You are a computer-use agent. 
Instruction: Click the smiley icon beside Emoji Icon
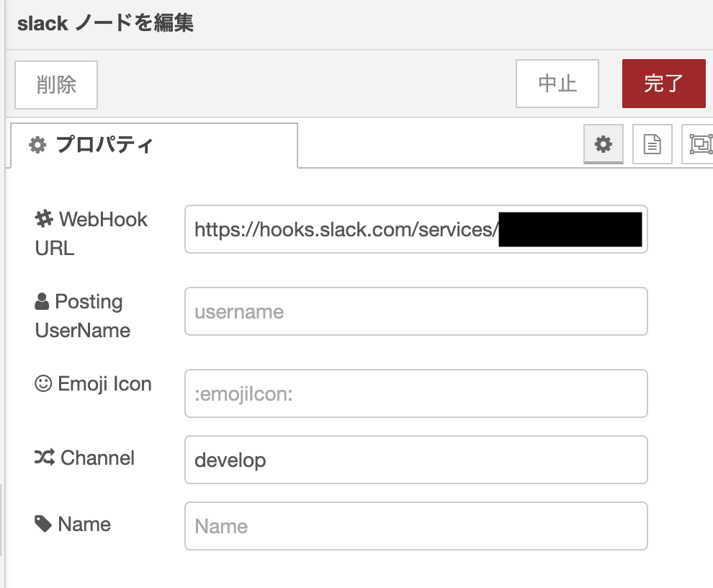43,383
